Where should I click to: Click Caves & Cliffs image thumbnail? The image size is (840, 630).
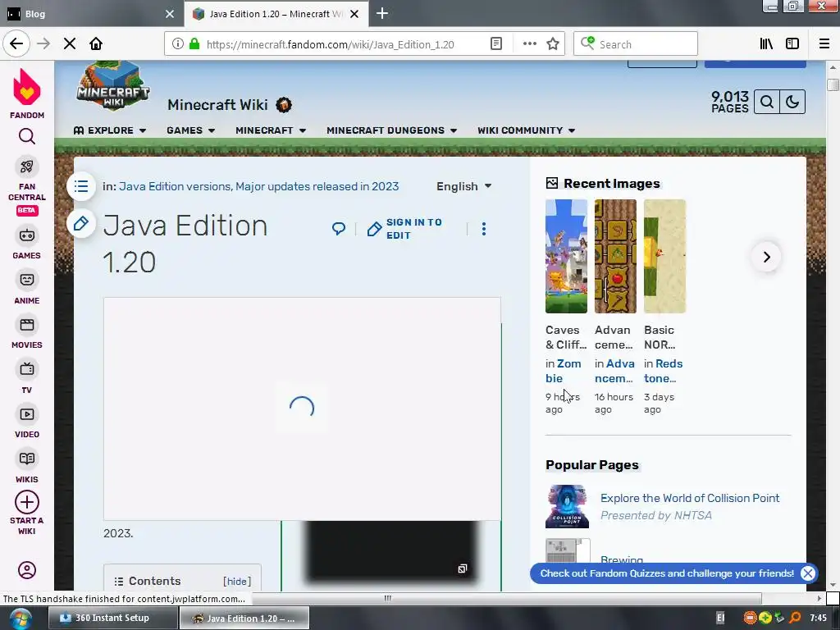pyautogui.click(x=566, y=256)
